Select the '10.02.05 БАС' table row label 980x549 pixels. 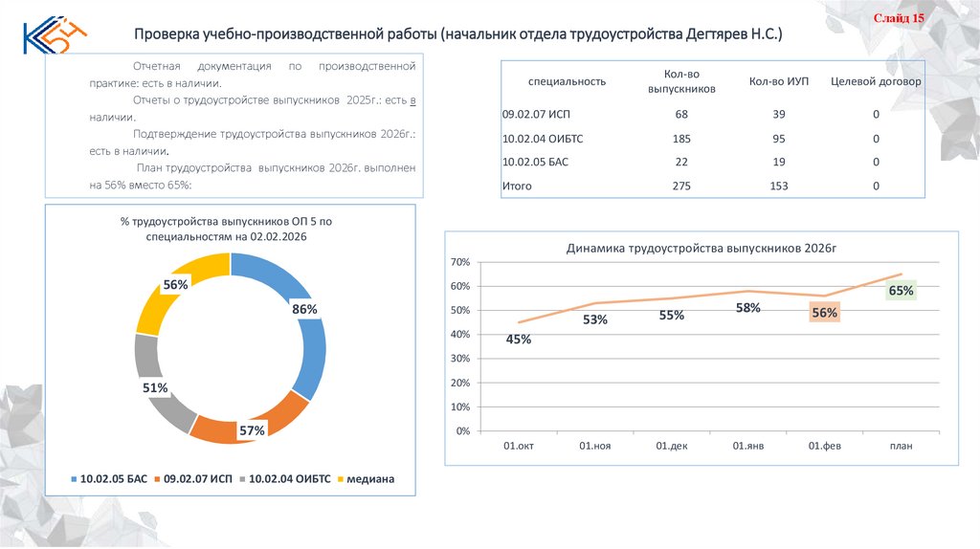coord(536,163)
